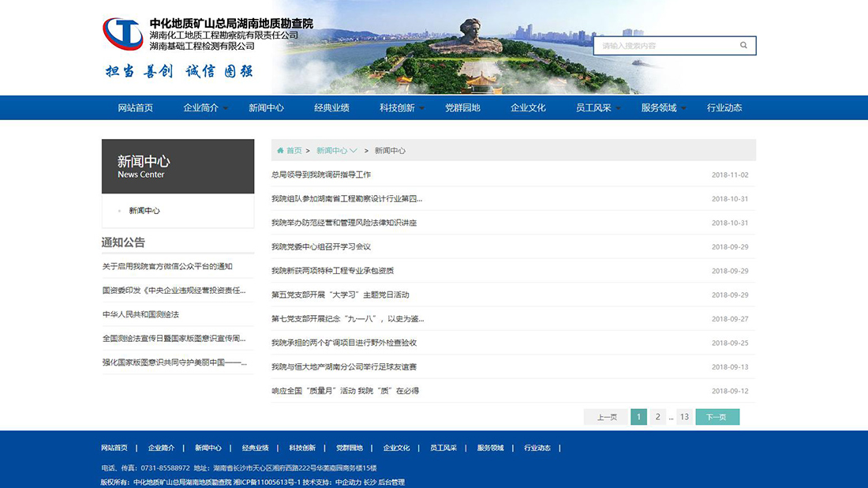Viewport: 868px width, 488px height.
Task: Click date 2018-11-02 in news list
Action: (730, 175)
